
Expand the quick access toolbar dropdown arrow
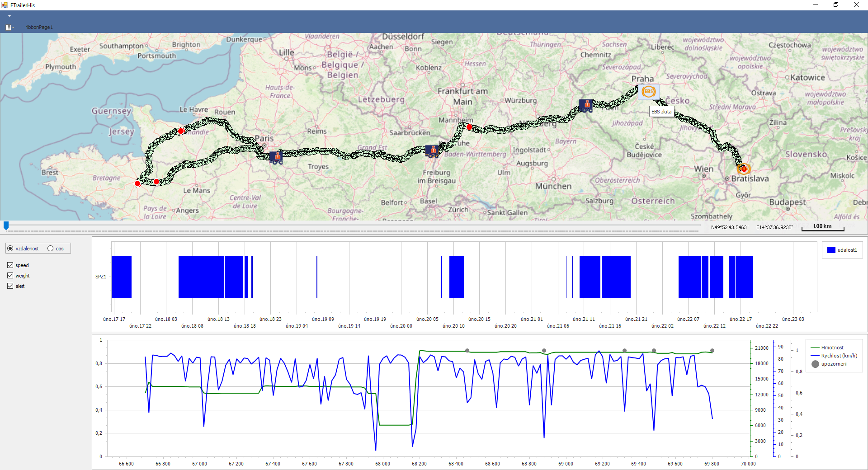[9, 16]
